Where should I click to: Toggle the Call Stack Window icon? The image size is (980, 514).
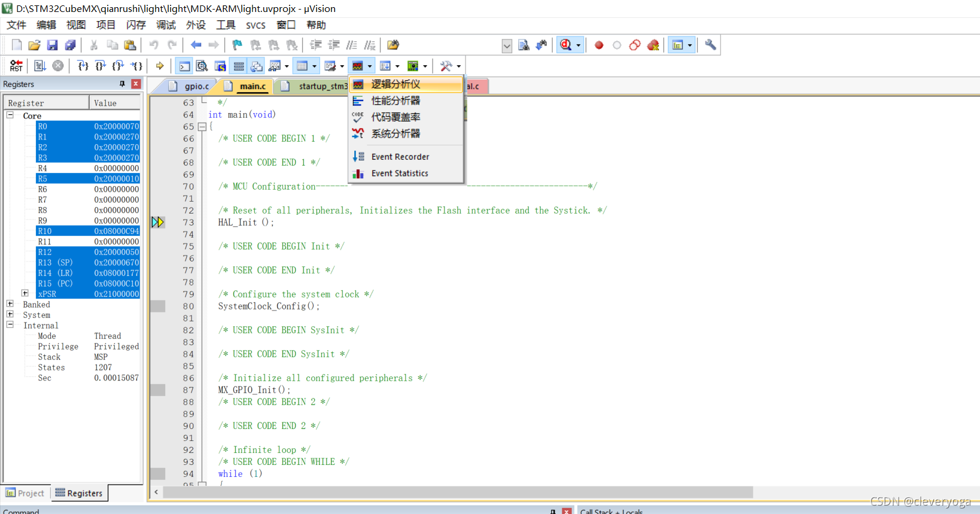pyautogui.click(x=257, y=66)
